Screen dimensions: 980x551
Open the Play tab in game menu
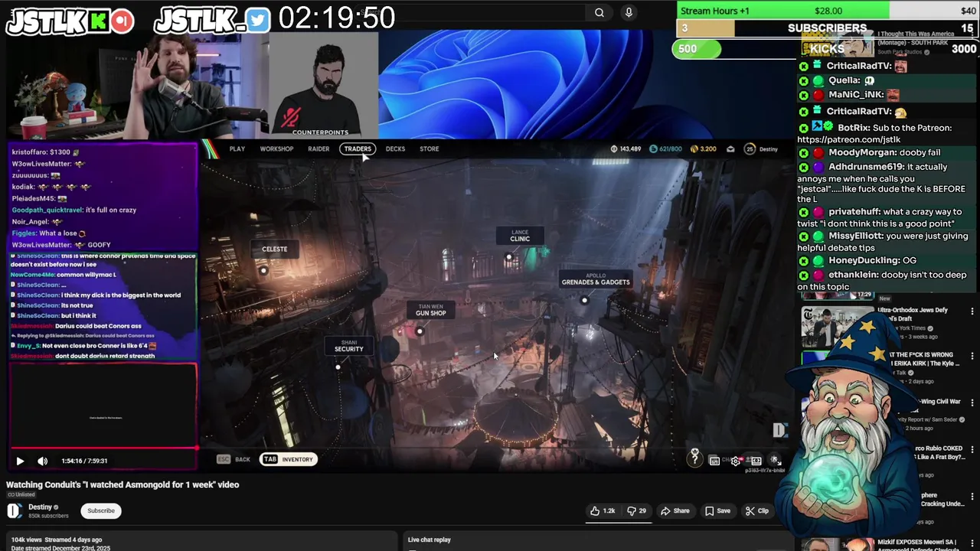[x=237, y=148]
